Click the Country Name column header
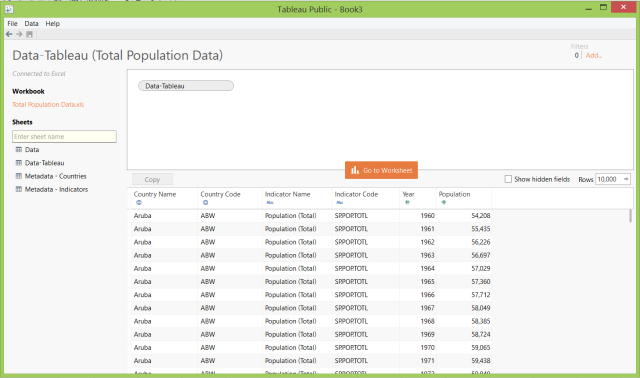The image size is (640, 378). point(155,194)
